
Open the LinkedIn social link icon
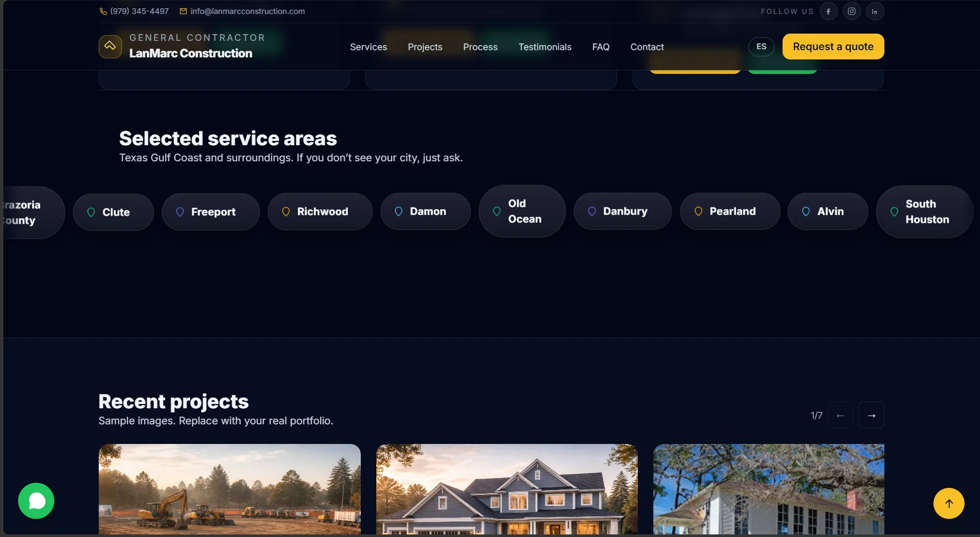tap(875, 11)
